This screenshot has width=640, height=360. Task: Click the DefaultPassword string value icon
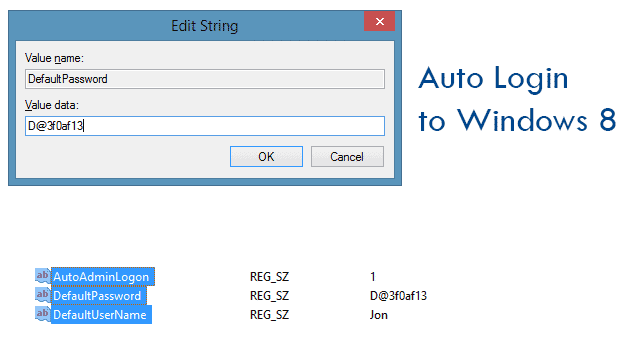pos(42,295)
